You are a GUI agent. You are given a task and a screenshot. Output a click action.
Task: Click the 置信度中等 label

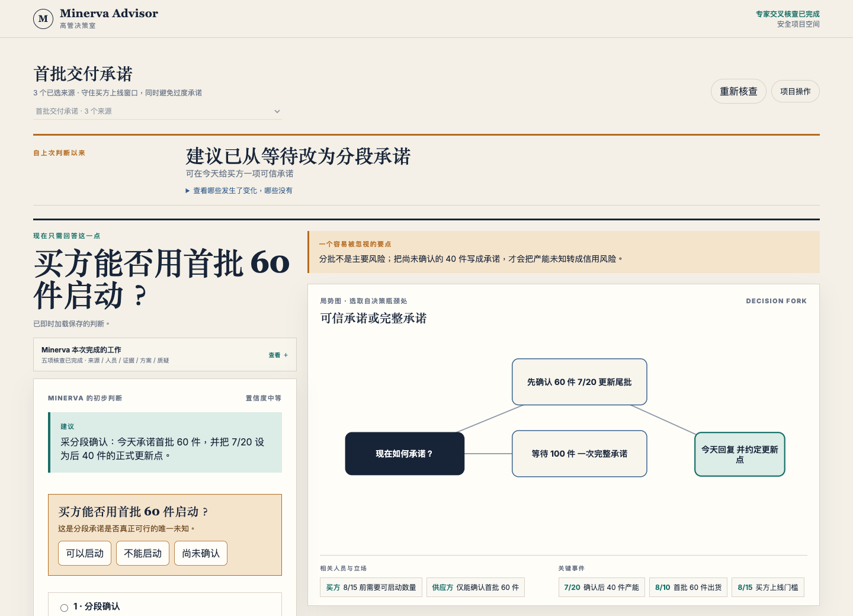pos(264,398)
